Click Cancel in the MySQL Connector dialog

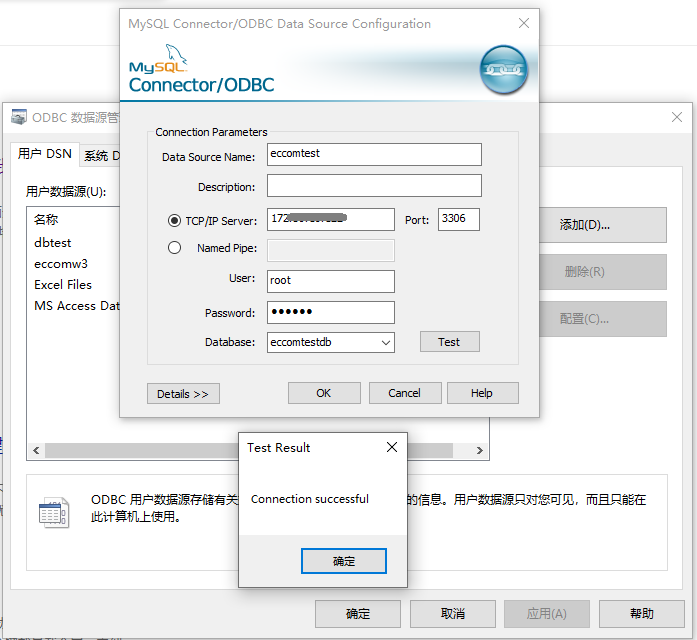click(405, 393)
